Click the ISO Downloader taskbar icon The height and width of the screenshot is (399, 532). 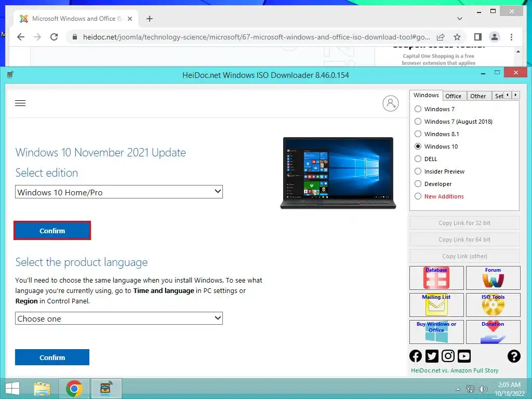(x=106, y=389)
